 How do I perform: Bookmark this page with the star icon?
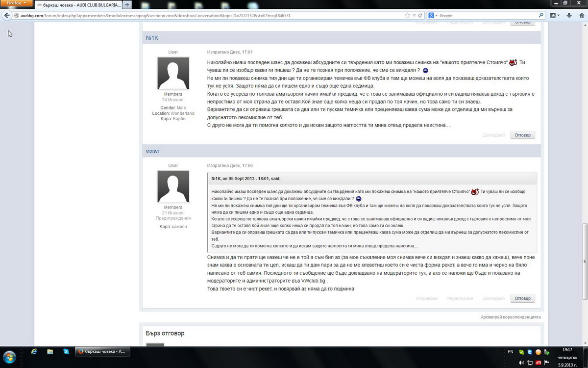(x=408, y=15)
